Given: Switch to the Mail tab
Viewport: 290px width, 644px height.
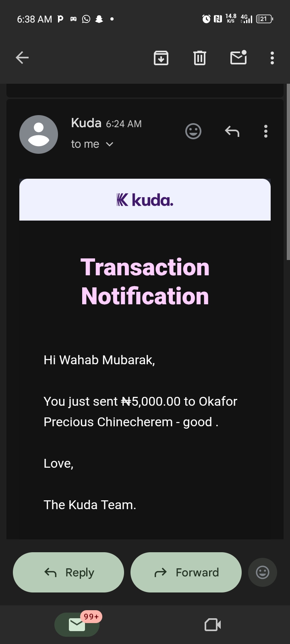Looking at the screenshot, I should point(77,624).
